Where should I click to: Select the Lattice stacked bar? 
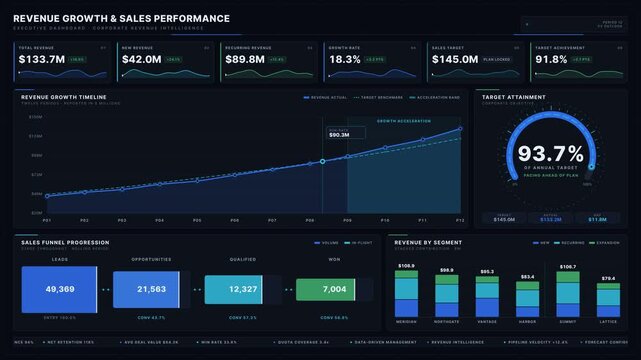point(608,300)
